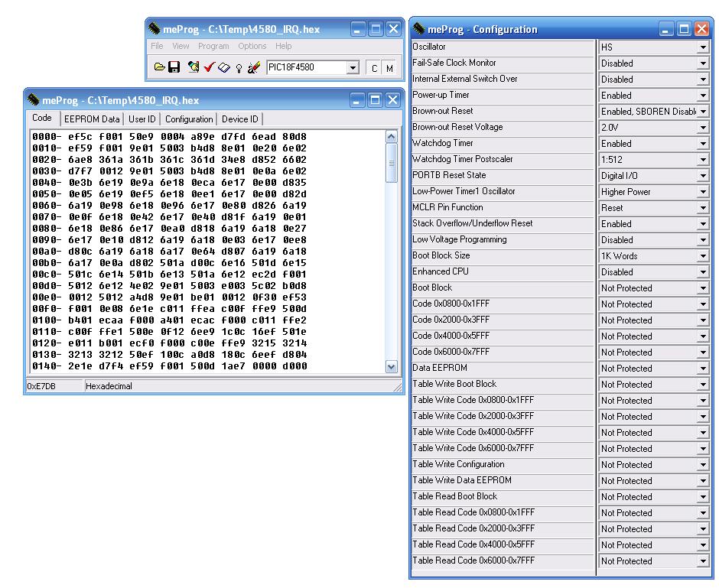Click the code window title chip icon

coord(33,99)
